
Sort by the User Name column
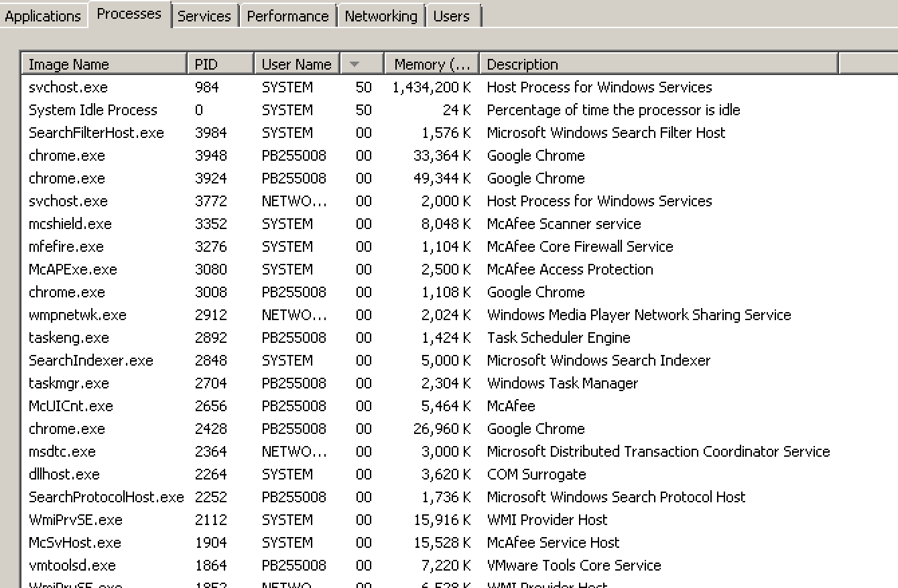[296, 63]
